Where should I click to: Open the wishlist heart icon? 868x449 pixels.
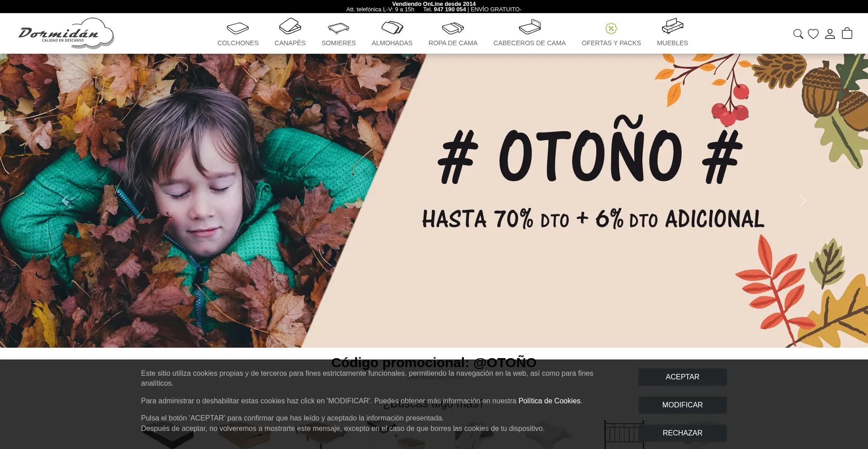coord(813,34)
